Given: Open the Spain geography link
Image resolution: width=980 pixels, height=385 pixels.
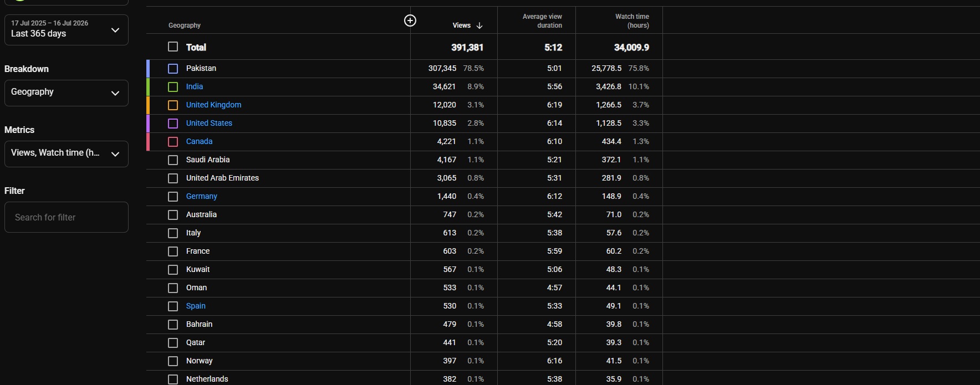Looking at the screenshot, I should point(196,306).
